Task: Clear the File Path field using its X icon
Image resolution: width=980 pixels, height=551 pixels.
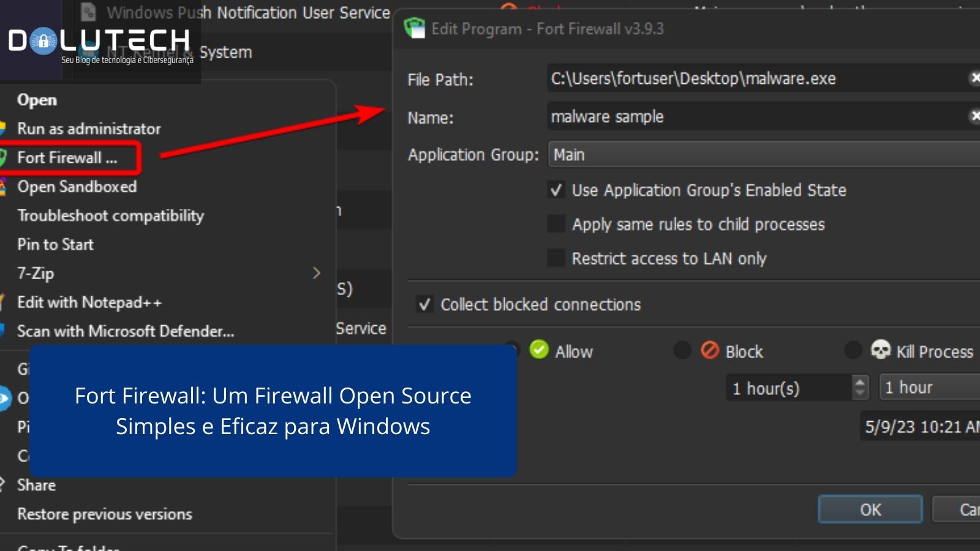Action: click(x=975, y=78)
